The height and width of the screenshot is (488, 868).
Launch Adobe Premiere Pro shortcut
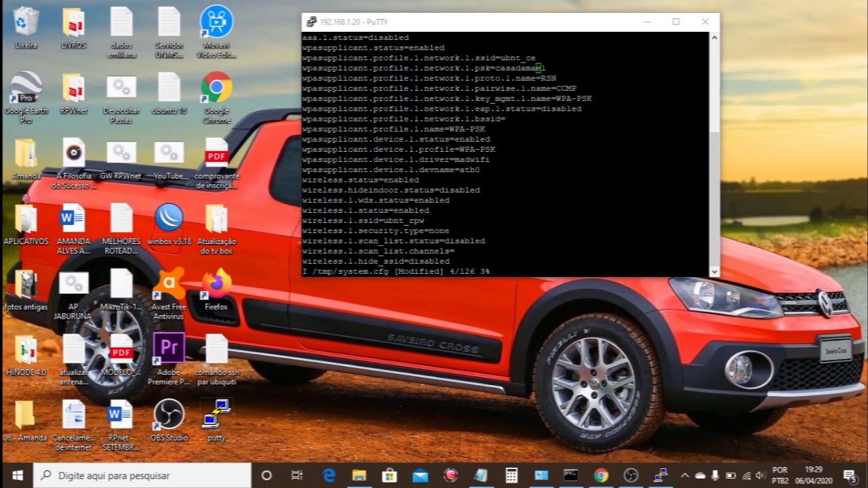tap(169, 360)
